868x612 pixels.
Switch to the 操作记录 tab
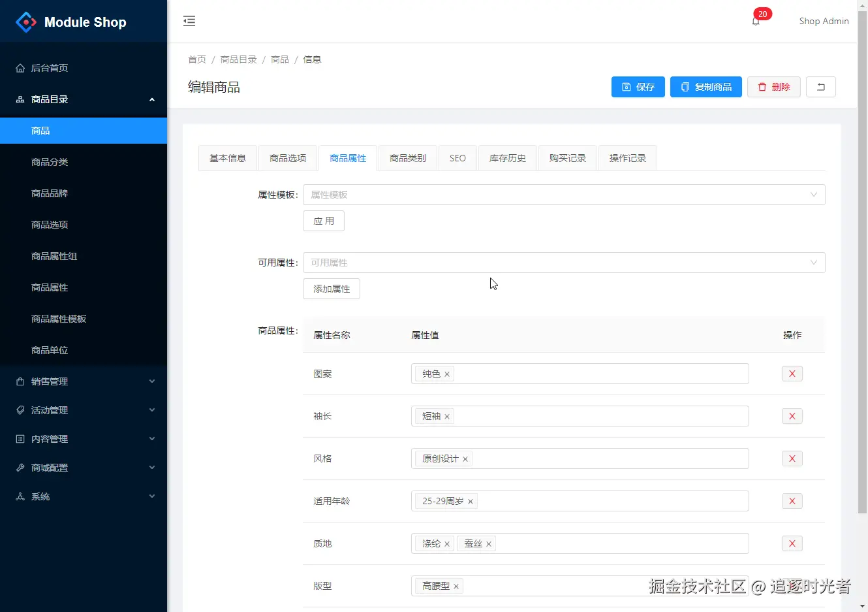pyautogui.click(x=628, y=158)
